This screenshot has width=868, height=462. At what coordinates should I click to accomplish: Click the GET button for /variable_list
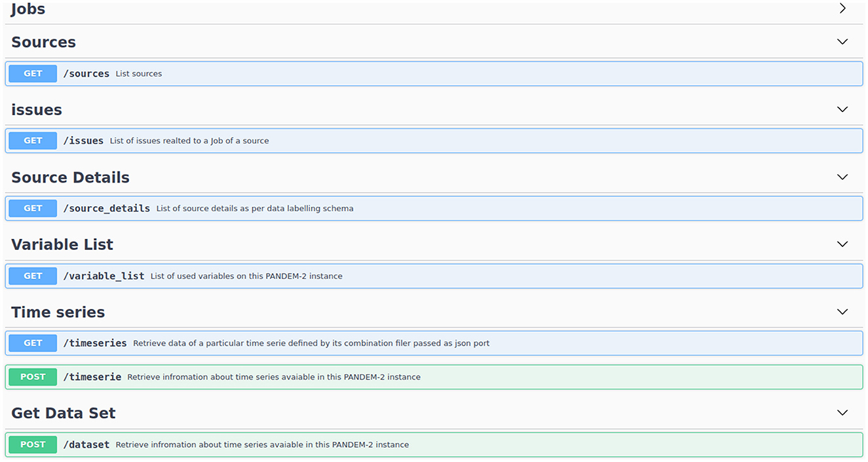pyautogui.click(x=33, y=276)
